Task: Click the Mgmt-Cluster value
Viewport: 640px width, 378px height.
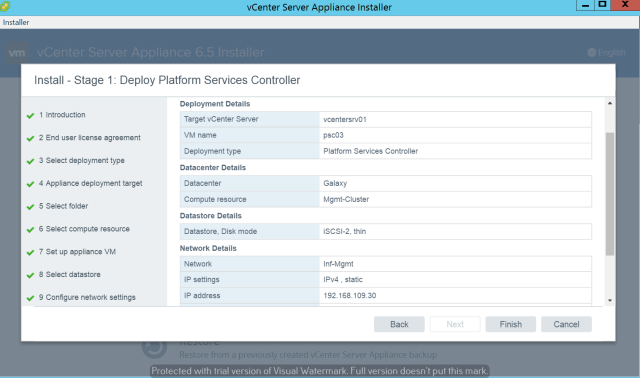Action: (346, 199)
